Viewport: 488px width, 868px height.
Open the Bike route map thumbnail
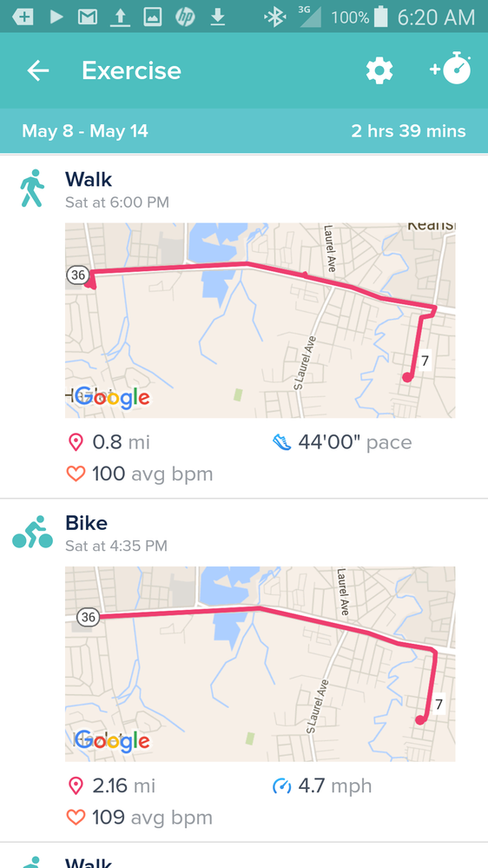(x=260, y=664)
